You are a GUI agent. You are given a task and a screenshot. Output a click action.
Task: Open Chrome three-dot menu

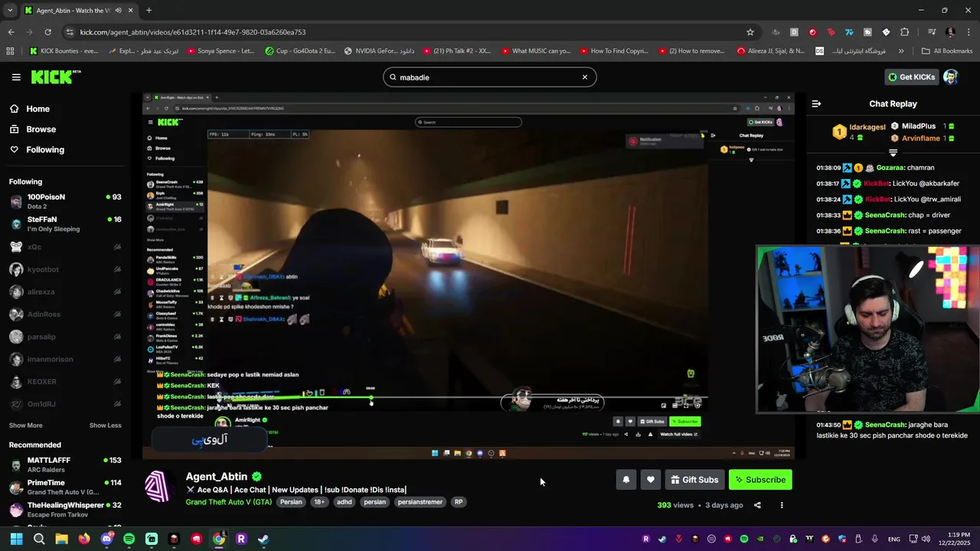tap(969, 32)
